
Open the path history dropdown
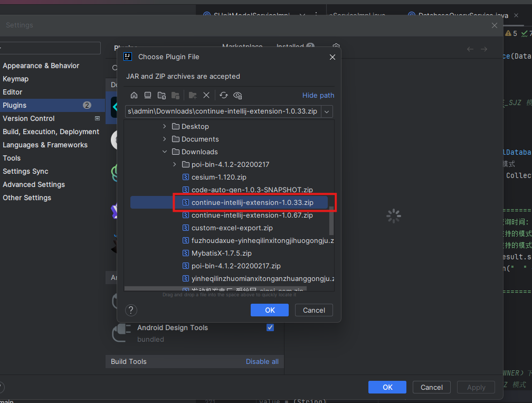click(x=327, y=111)
